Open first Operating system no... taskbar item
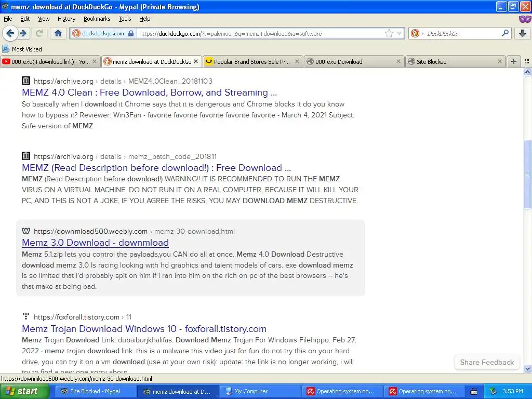 tap(342, 391)
